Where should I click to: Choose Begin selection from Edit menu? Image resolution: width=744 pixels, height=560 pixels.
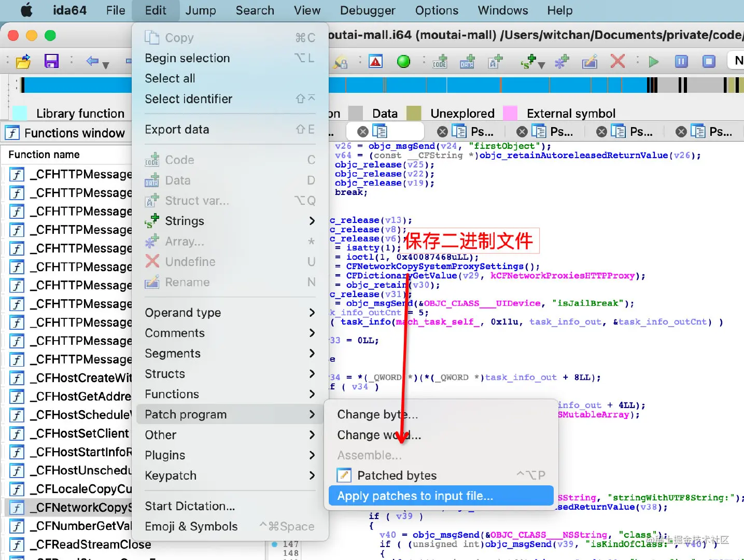tap(230, 58)
